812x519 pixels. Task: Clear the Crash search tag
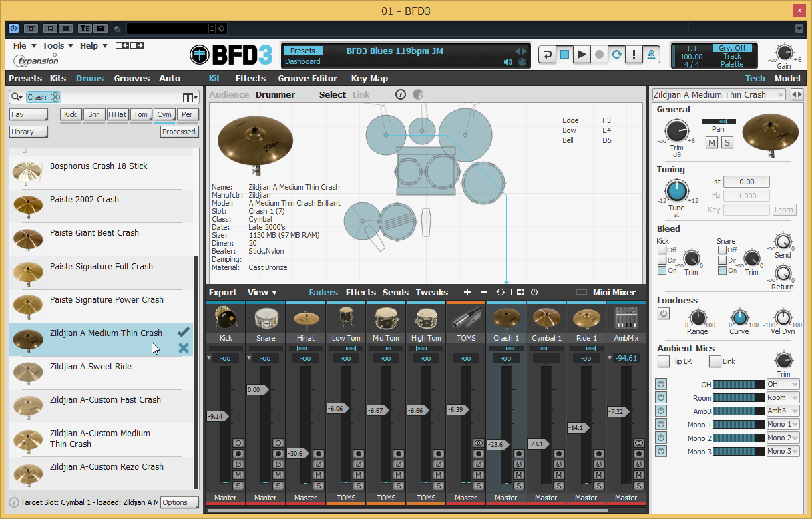[x=55, y=97]
